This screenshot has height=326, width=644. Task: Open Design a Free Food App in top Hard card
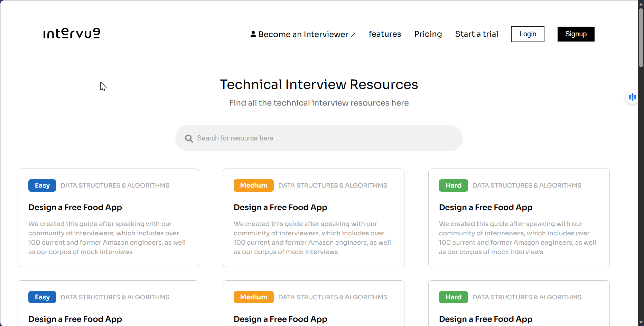pos(486,207)
